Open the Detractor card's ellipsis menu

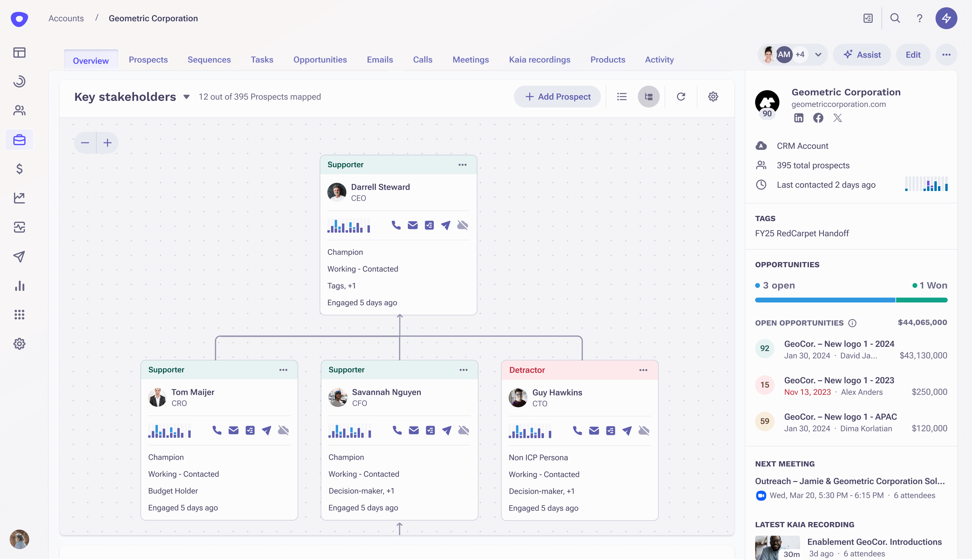642,370
